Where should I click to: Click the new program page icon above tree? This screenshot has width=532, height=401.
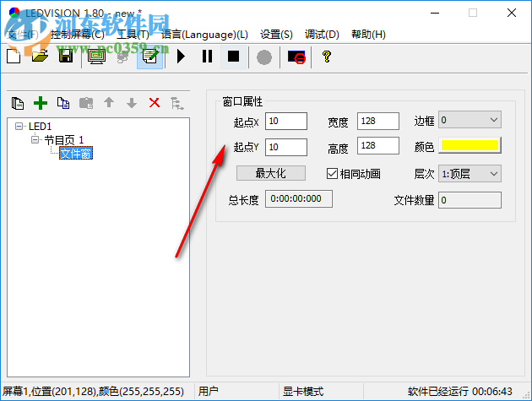click(x=18, y=103)
